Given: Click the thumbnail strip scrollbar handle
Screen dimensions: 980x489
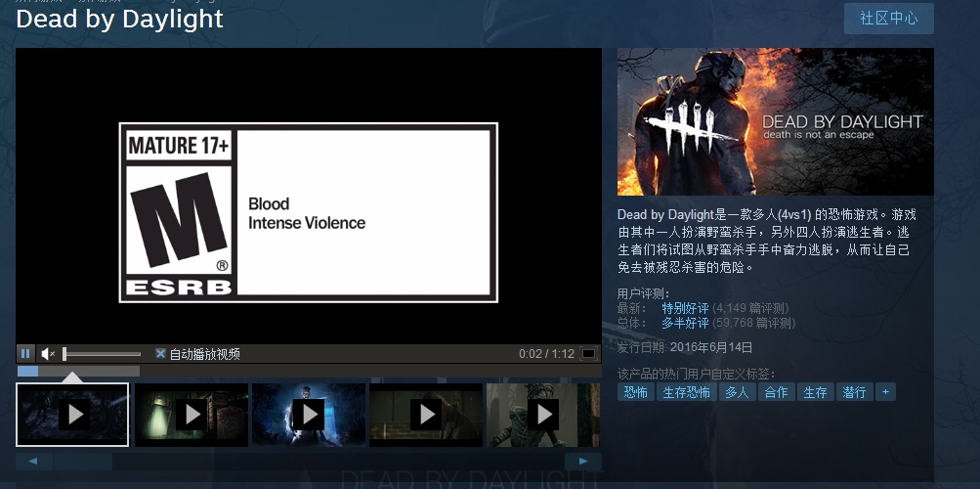Looking at the screenshot, I should [x=82, y=462].
